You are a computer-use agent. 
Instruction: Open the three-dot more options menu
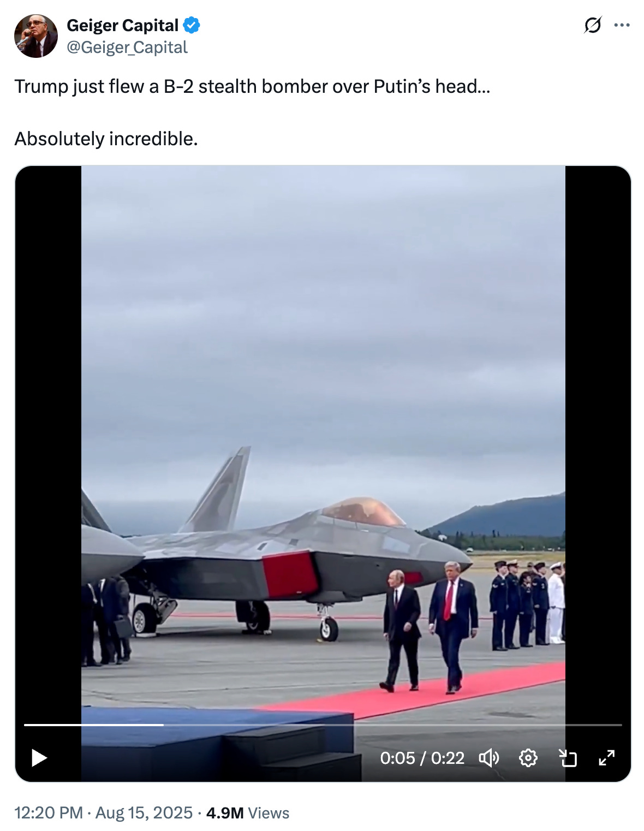coord(622,25)
